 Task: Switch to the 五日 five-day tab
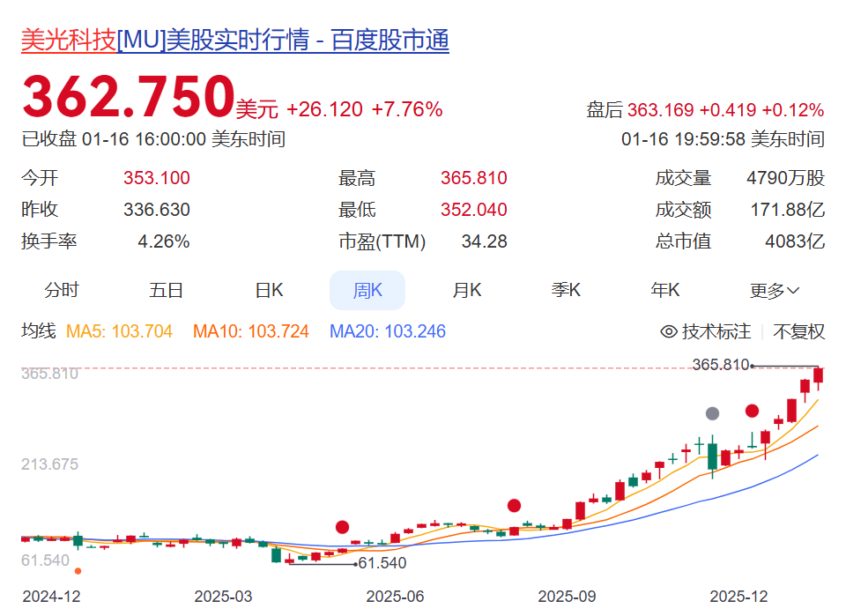pos(167,289)
